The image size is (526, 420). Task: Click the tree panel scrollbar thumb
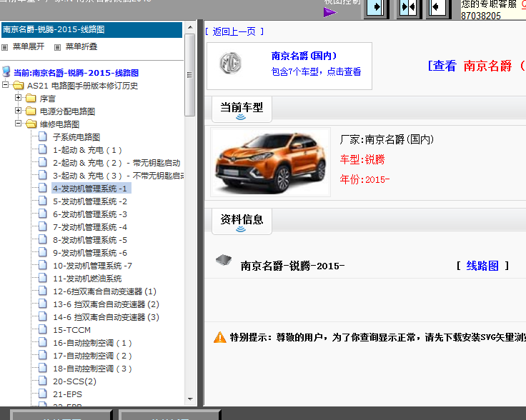pos(190,75)
